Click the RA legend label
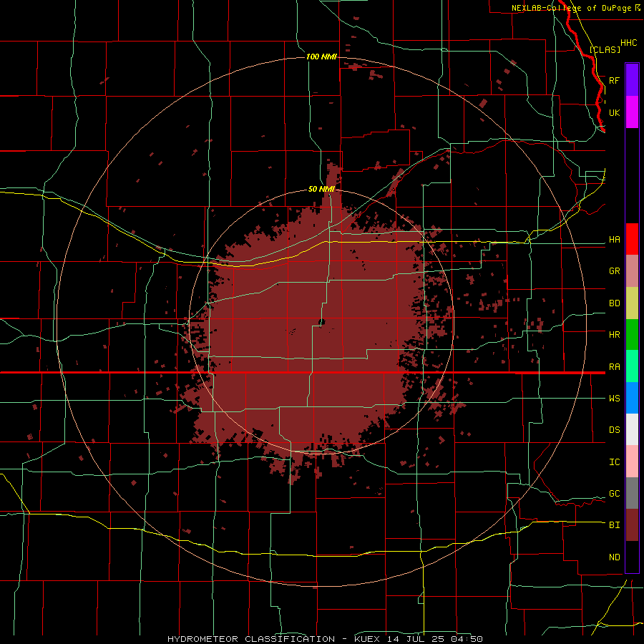 (x=614, y=367)
